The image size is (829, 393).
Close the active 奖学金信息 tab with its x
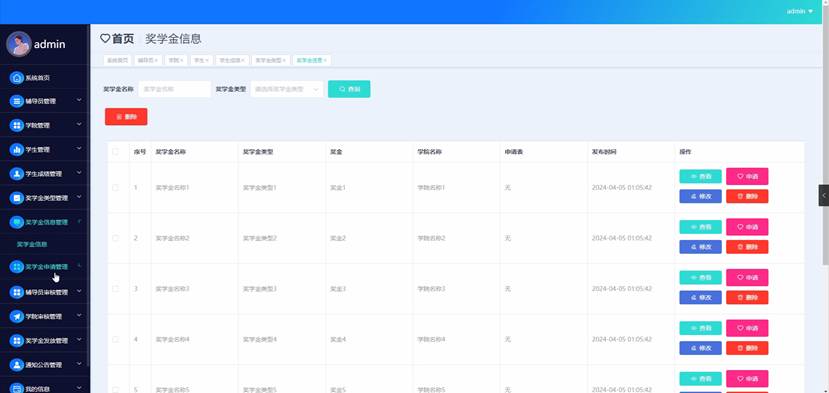pos(325,61)
